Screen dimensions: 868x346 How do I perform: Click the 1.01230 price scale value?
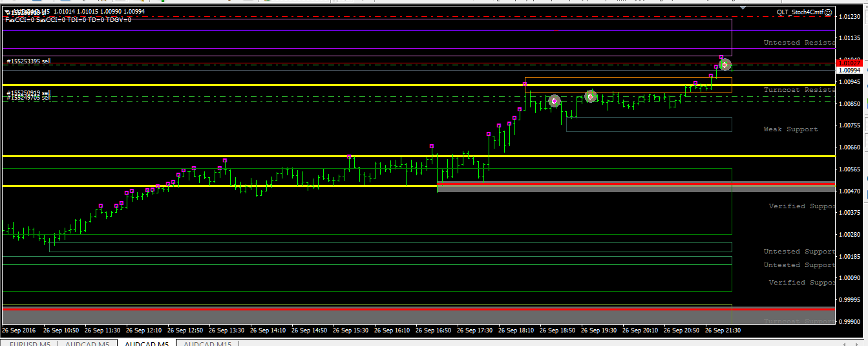click(850, 17)
